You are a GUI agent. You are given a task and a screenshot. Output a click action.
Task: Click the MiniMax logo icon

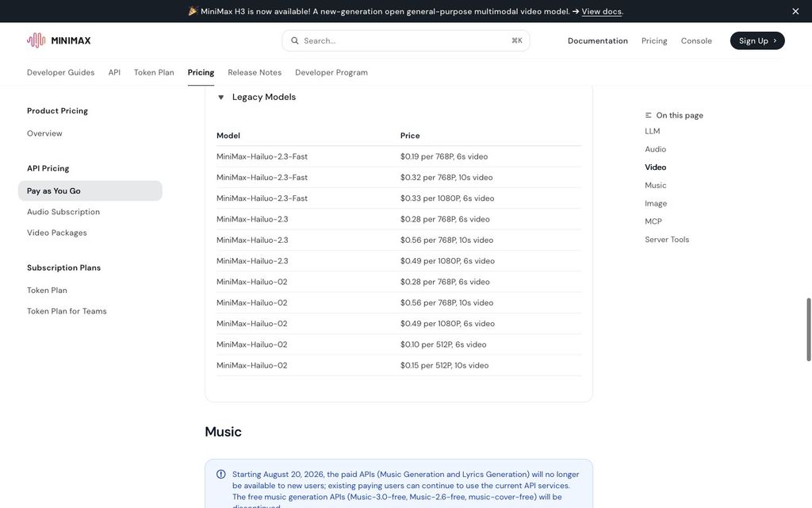click(x=36, y=40)
